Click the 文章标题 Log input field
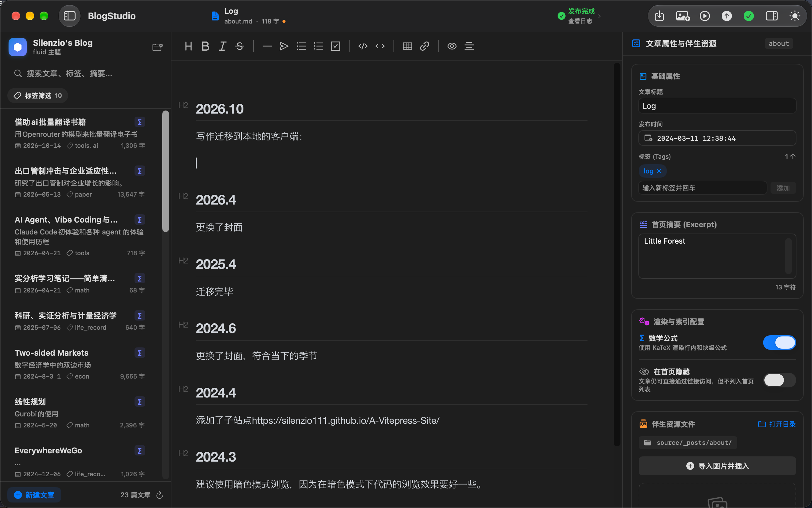The image size is (812, 508). 717,106
